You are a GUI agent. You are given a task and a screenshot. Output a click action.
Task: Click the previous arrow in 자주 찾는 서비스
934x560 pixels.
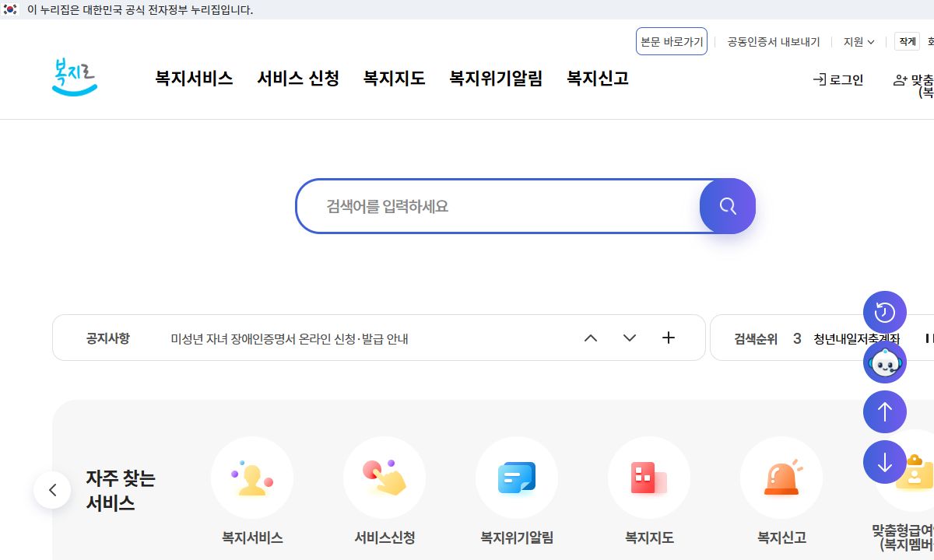click(52, 490)
